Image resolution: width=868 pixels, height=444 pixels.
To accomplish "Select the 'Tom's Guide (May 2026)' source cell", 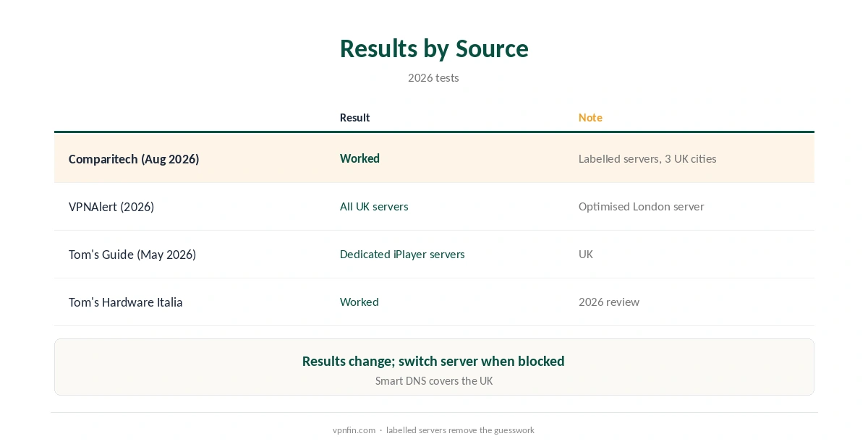I will (x=132, y=255).
